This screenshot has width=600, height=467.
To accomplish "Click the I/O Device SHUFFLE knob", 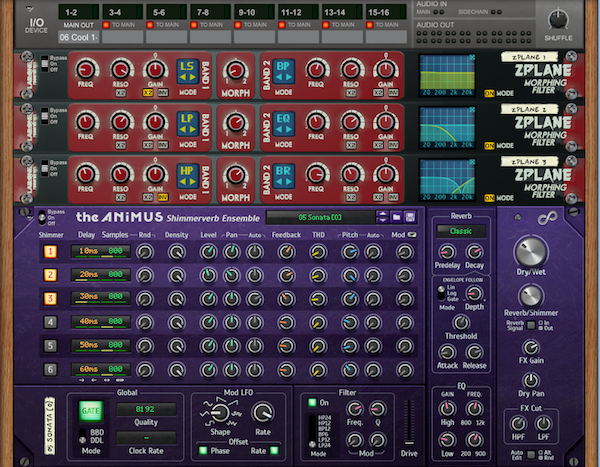I will point(558,20).
